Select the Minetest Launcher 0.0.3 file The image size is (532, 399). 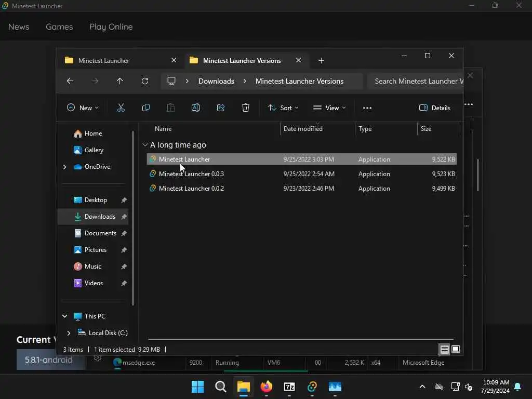(302, 174)
